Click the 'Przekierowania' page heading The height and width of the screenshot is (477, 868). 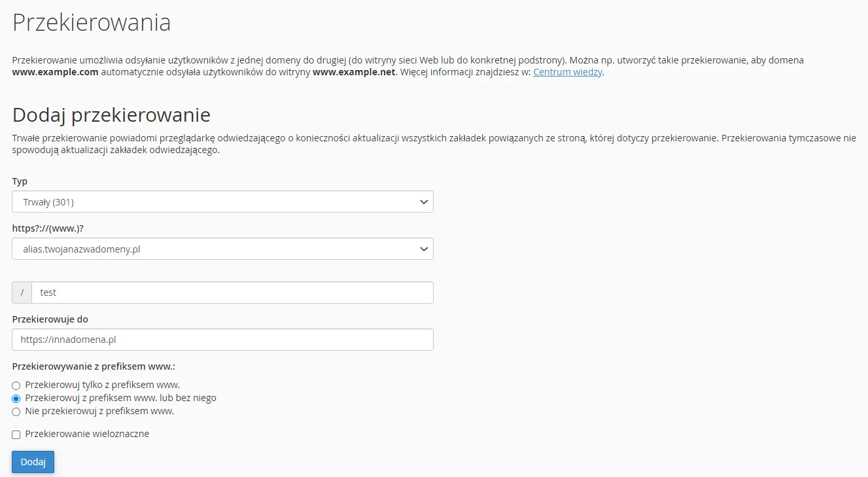point(92,23)
